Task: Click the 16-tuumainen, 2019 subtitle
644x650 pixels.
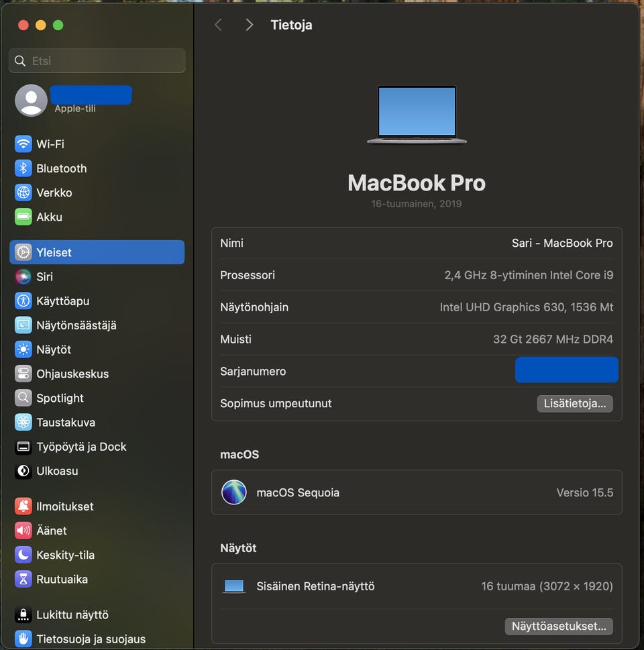Action: click(417, 203)
